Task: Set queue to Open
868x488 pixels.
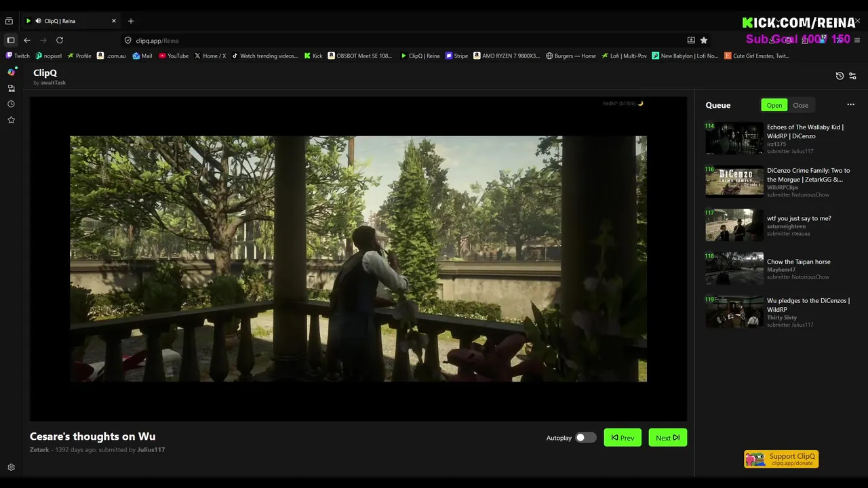Action: pos(774,105)
